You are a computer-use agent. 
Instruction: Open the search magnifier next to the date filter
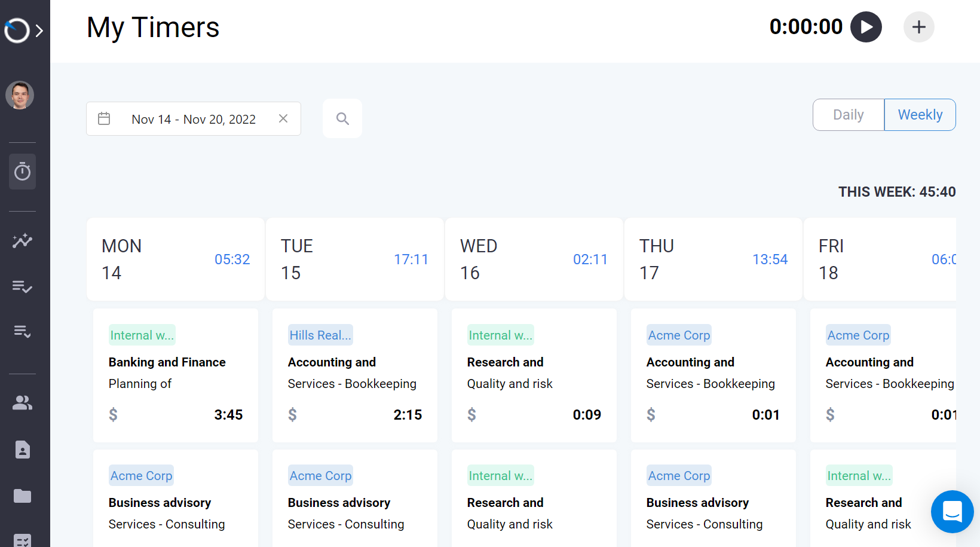(x=342, y=118)
